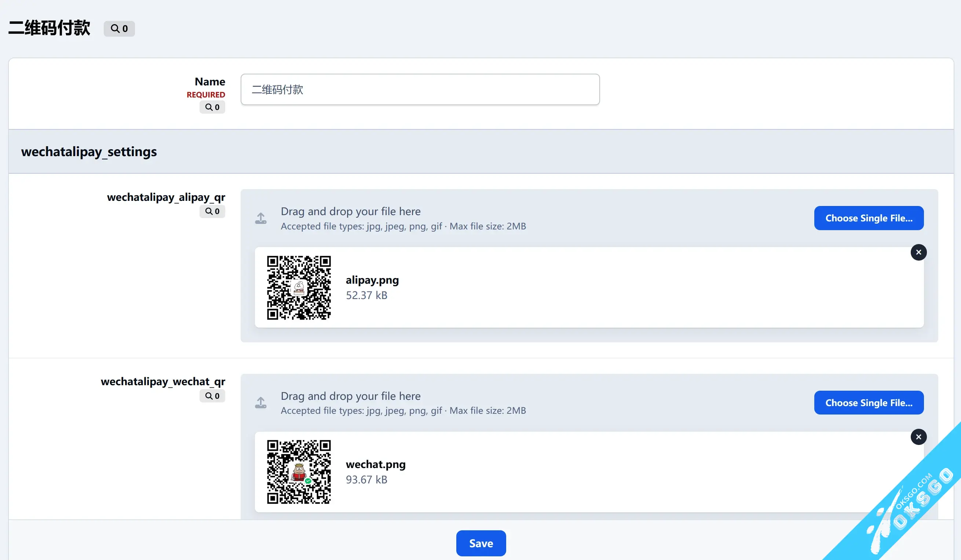Save the payment settings

481,543
